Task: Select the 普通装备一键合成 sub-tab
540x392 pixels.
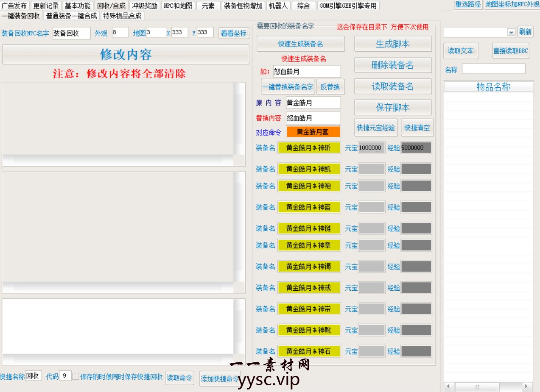Action: click(72, 16)
